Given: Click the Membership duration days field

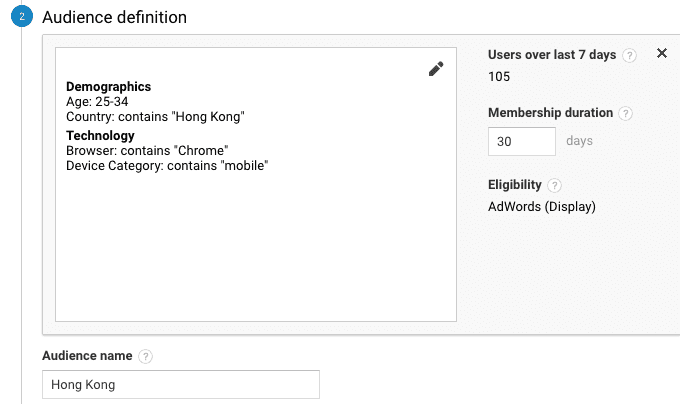Looking at the screenshot, I should [521, 142].
